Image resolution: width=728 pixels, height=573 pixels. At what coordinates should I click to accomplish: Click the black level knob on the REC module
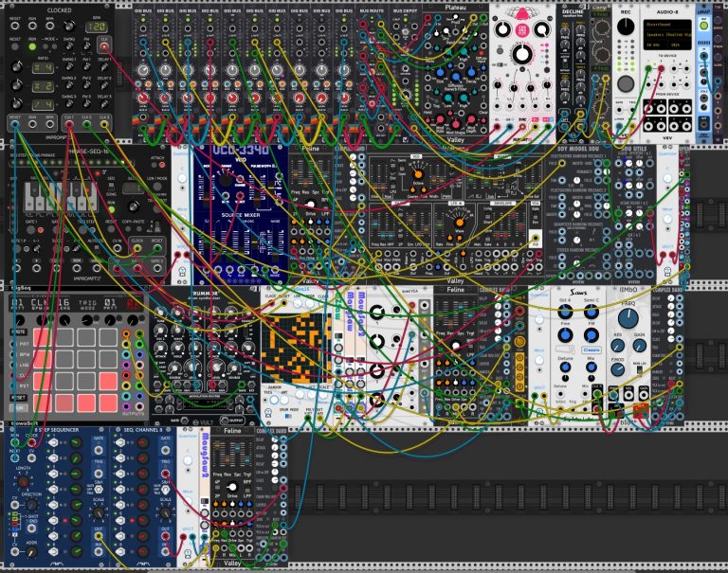(626, 27)
